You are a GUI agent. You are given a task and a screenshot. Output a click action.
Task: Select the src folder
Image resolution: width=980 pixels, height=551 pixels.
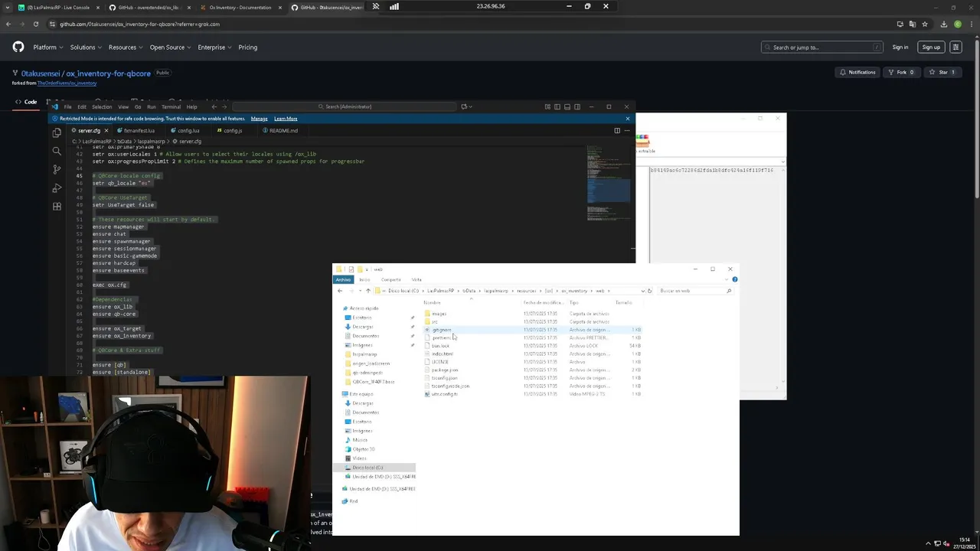434,321
